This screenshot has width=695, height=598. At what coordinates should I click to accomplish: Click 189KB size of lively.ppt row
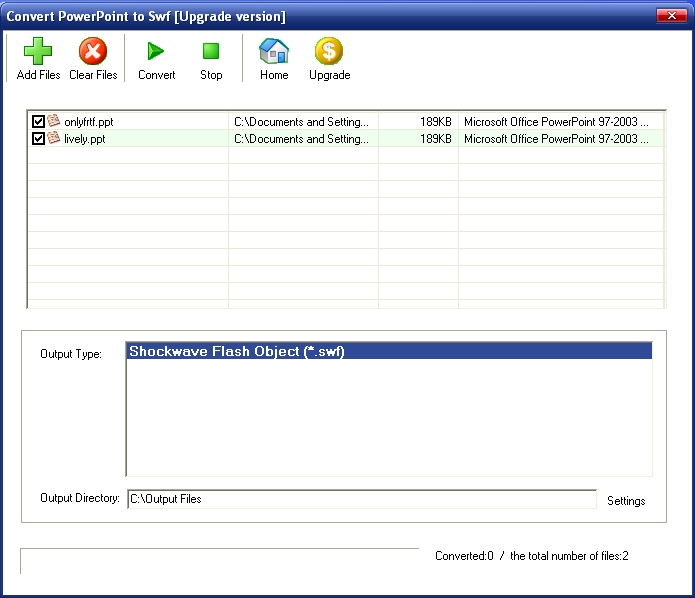coord(436,139)
